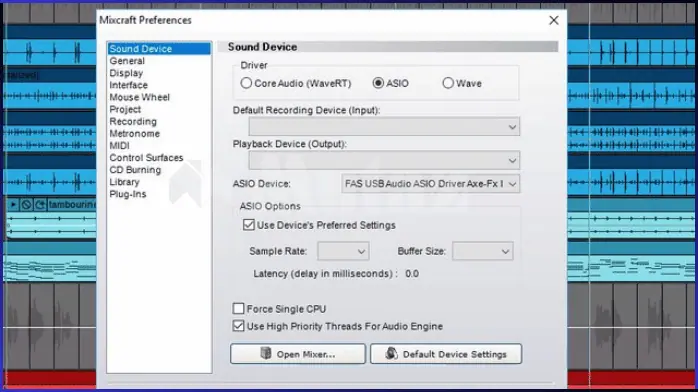Toggle loop icon on the tambourine clip
Screen dimensions: 698x392
coord(40,204)
